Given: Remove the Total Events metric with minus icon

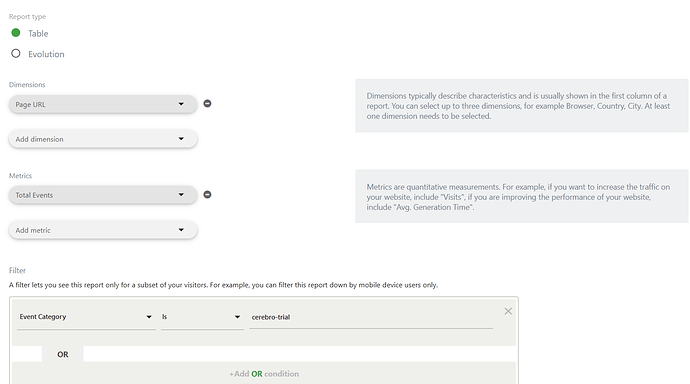Looking at the screenshot, I should tap(207, 195).
